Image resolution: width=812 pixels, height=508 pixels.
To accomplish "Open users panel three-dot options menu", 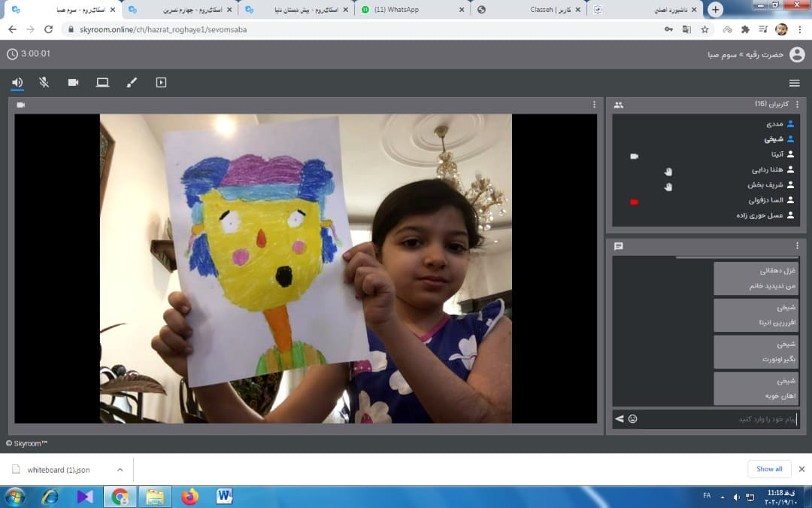I will pyautogui.click(x=797, y=105).
